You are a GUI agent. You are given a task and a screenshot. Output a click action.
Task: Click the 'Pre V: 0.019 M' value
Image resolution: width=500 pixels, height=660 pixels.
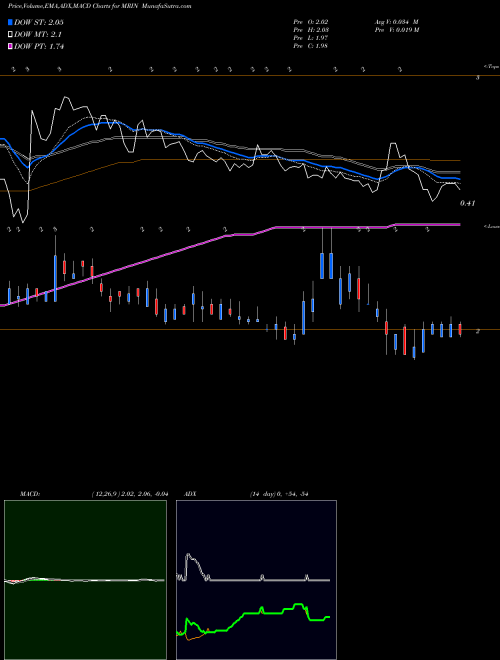tap(396, 30)
